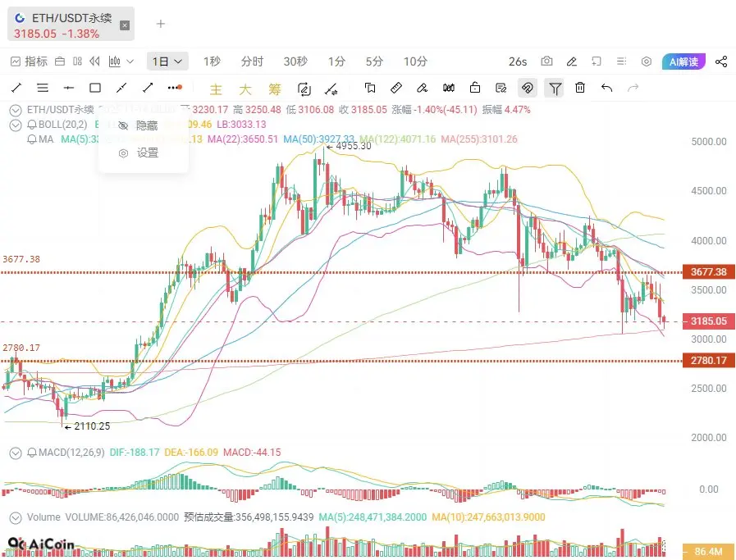736x560 pixels.
Task: Open the list layout icon in top bar
Action: coord(621,61)
